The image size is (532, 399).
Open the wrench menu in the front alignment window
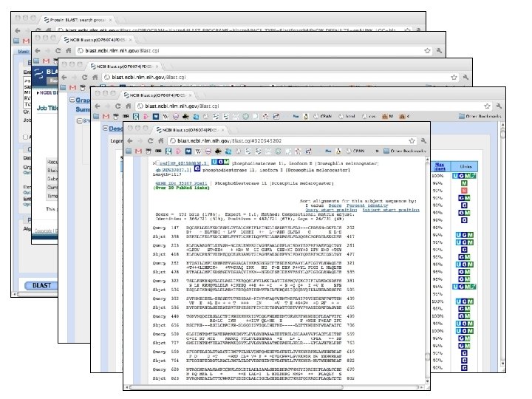423,141
